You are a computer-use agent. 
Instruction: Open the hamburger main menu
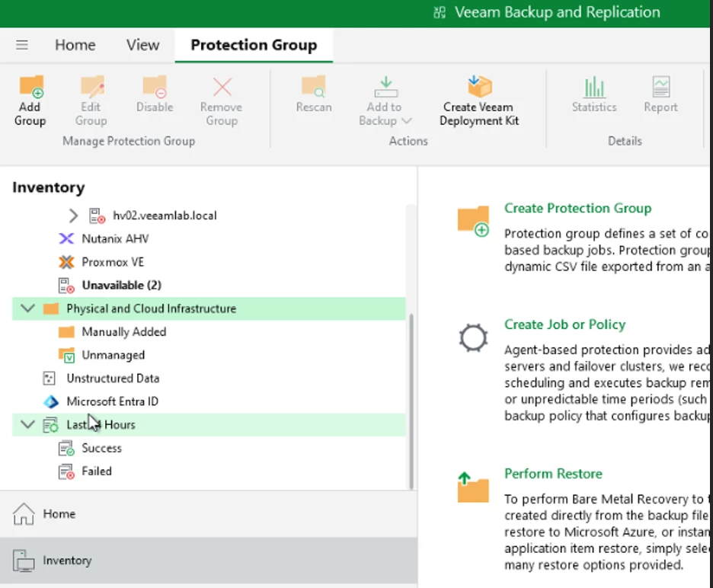(22, 45)
